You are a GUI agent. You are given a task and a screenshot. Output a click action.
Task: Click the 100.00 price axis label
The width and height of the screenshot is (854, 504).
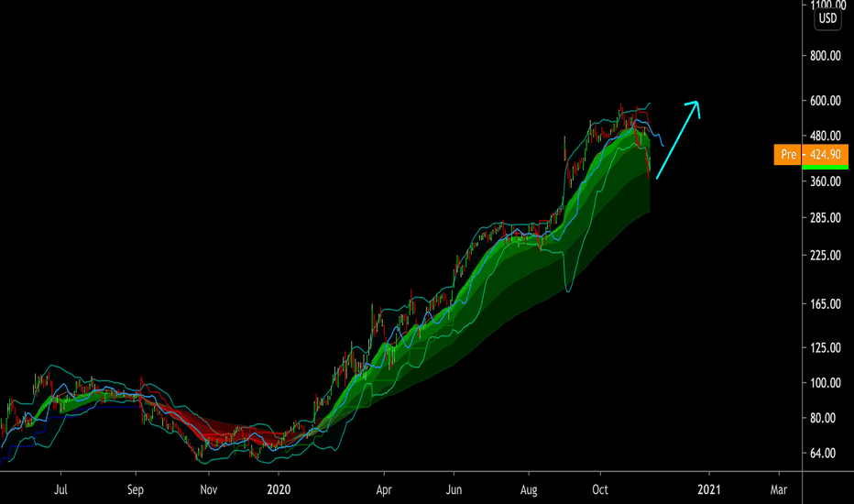[825, 383]
